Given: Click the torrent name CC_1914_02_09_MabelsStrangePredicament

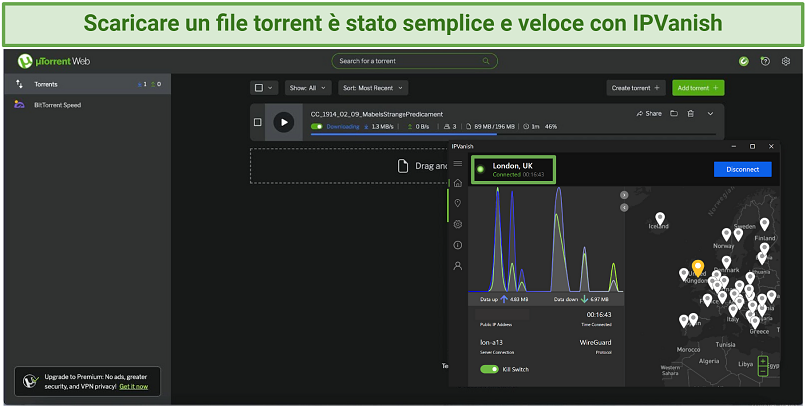Looking at the screenshot, I should coord(377,114).
